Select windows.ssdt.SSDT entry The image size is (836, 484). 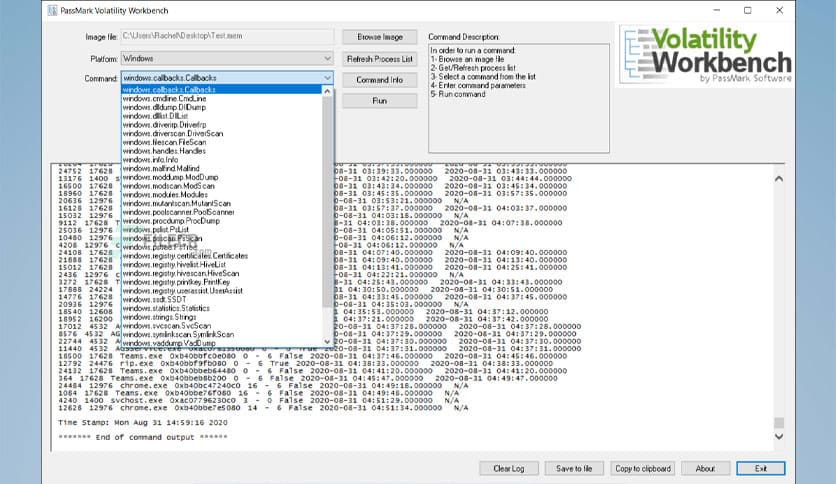221,300
